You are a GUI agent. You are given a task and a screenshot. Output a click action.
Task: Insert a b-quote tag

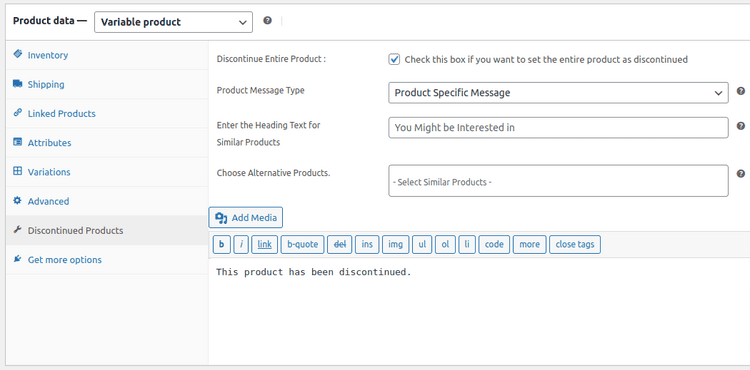(x=302, y=244)
